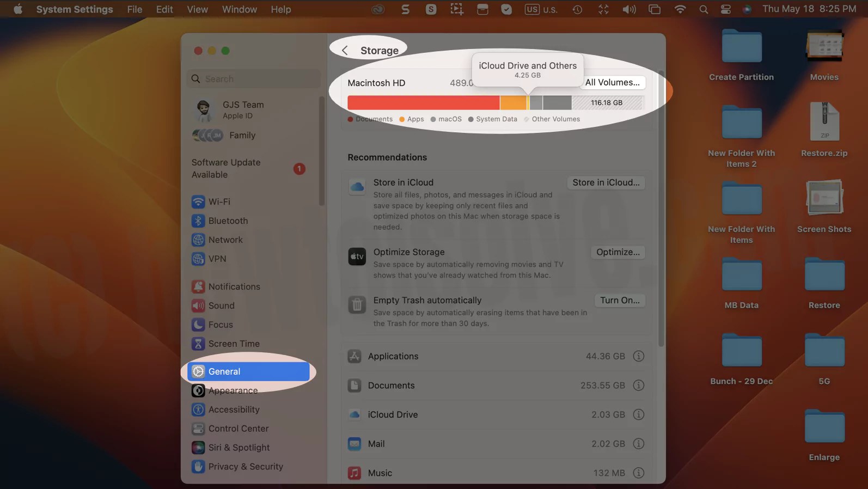Click the storage pane vertical scrollbar
Screen dimensions: 868x489
[x=661, y=209]
